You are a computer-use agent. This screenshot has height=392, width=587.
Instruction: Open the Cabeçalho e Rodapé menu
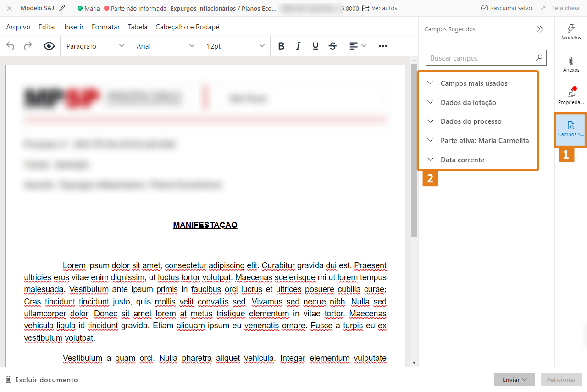click(x=187, y=27)
